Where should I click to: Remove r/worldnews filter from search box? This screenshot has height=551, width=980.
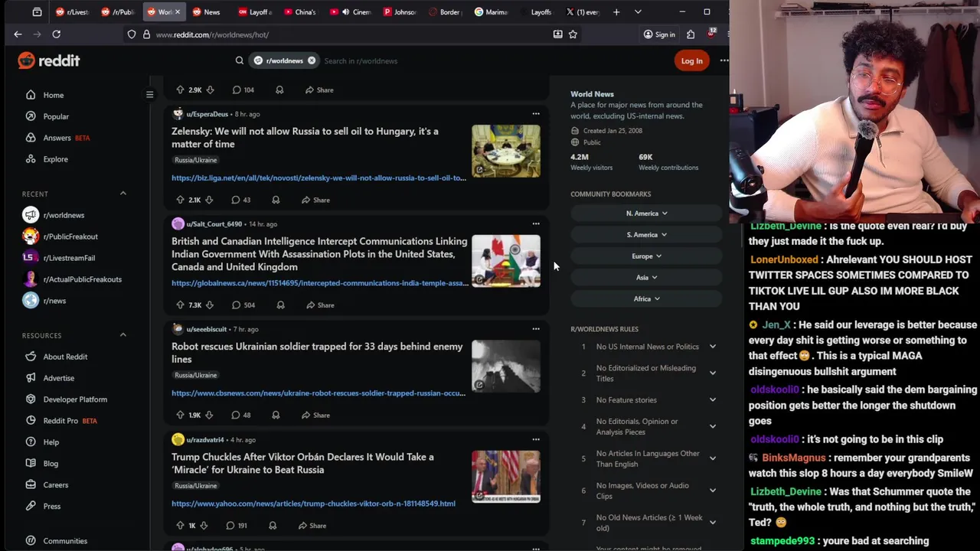click(312, 60)
